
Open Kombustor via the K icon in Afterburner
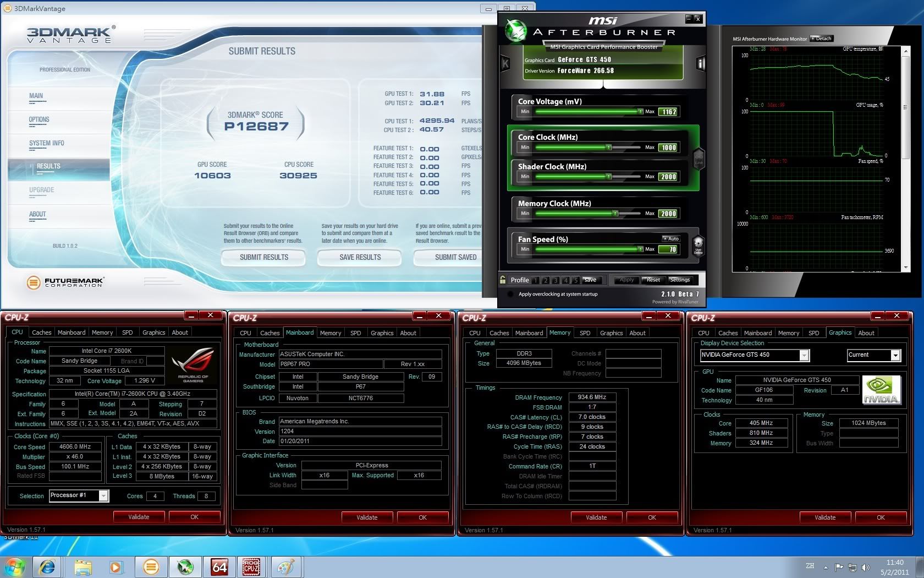coord(505,63)
